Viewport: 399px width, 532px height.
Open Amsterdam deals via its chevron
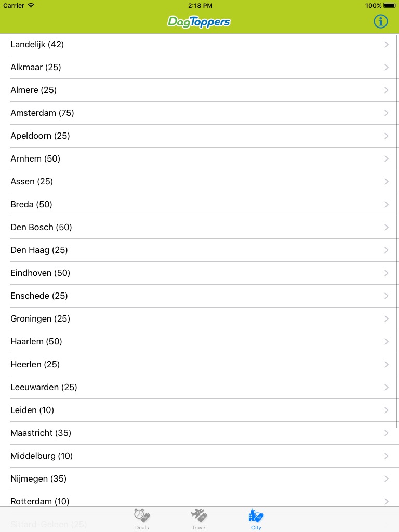click(x=386, y=113)
